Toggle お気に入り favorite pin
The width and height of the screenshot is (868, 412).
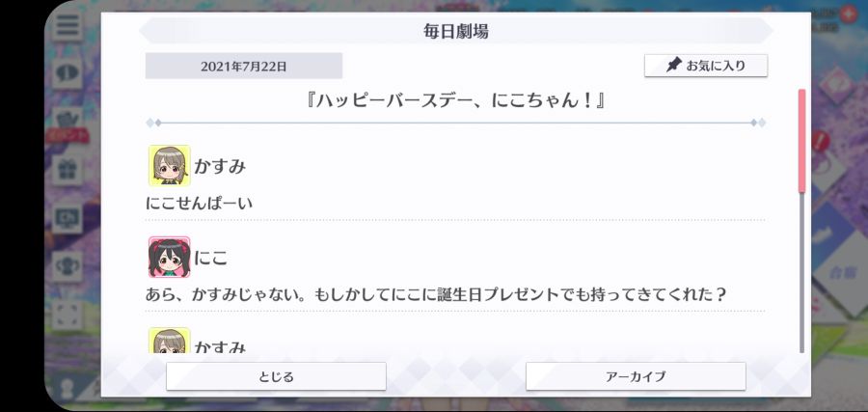pos(706,66)
